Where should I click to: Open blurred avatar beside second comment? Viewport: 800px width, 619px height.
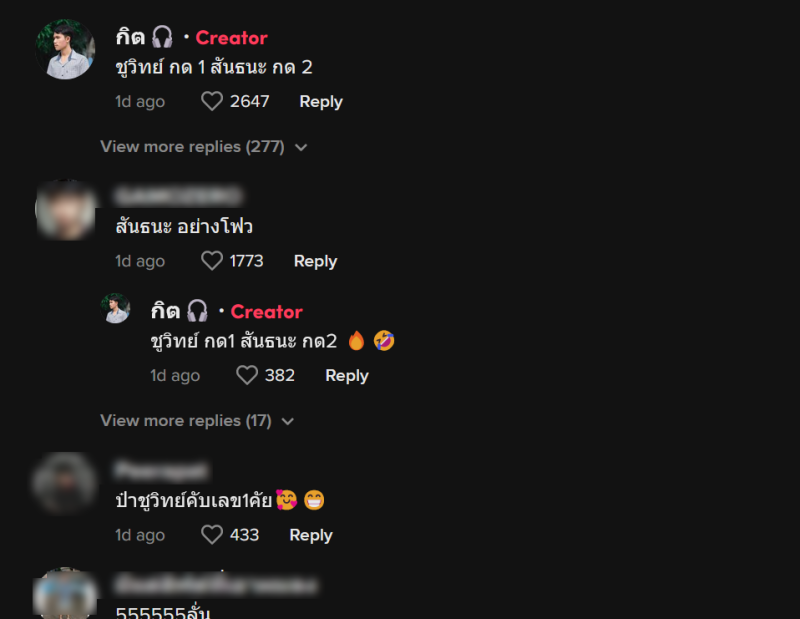pyautogui.click(x=65, y=209)
